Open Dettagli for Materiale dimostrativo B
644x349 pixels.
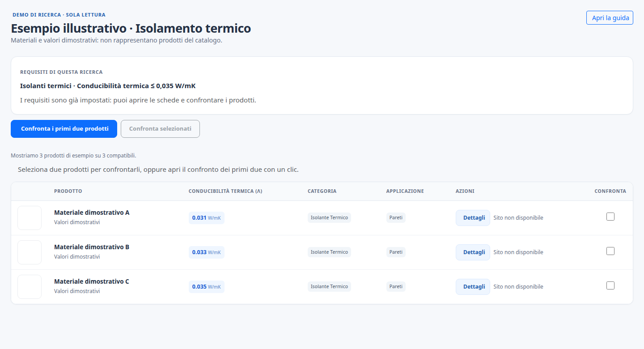[x=473, y=252]
